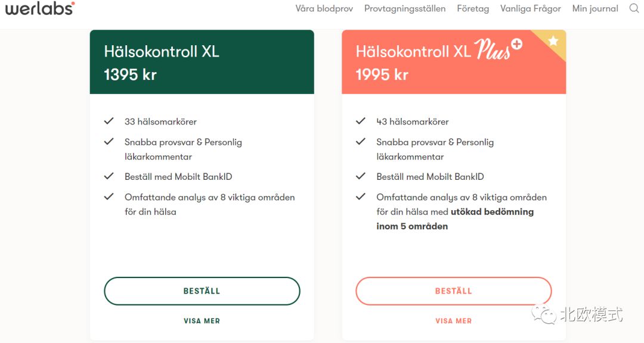Image resolution: width=644 pixels, height=343 pixels.
Task: Click checkmark beside 43 hälsomarkörer
Action: click(x=360, y=121)
